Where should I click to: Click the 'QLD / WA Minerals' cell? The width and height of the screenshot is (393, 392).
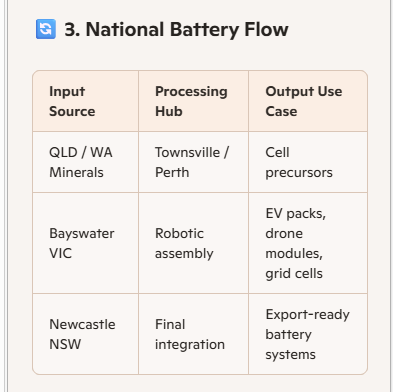click(x=86, y=162)
